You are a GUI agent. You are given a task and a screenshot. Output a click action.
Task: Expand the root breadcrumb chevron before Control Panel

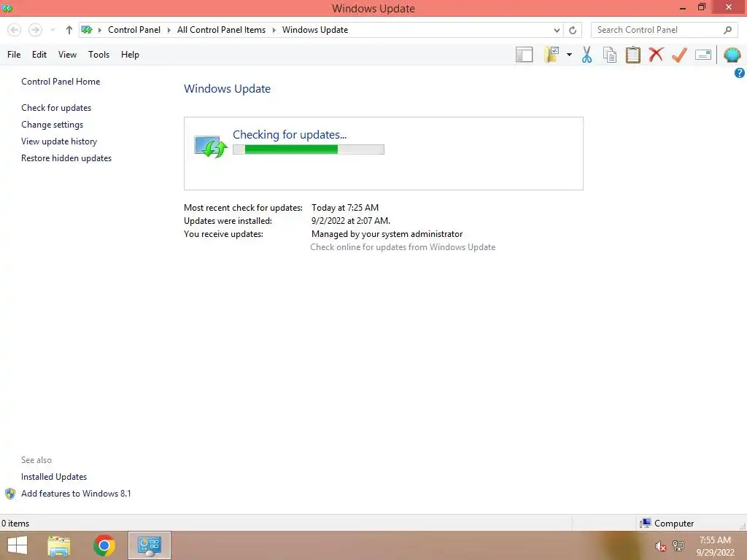tap(99, 30)
